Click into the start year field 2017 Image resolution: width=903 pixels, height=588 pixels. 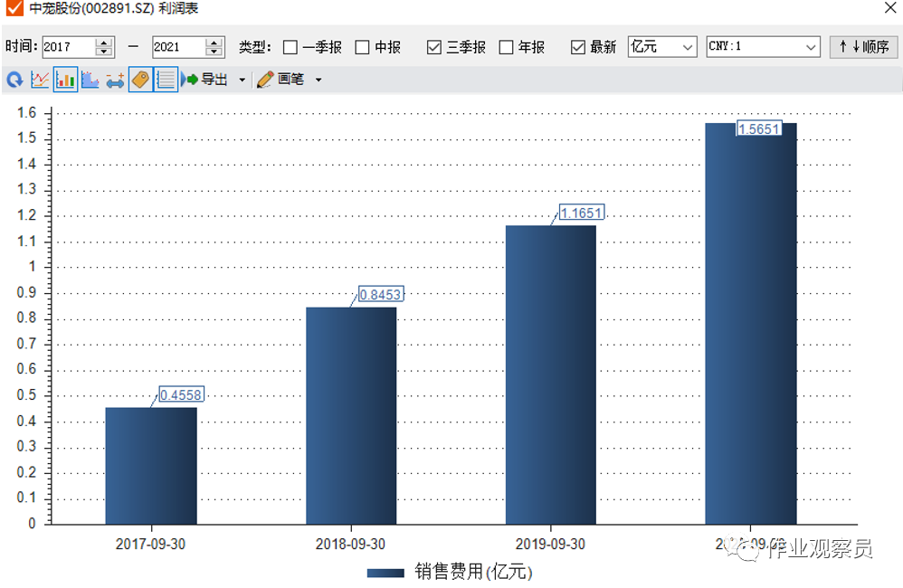69,47
